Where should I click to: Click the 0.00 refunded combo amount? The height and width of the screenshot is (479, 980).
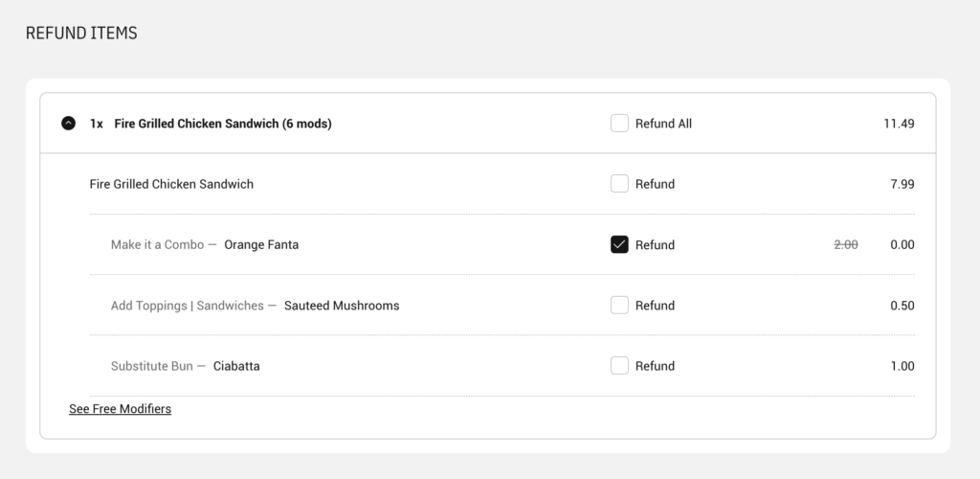point(902,244)
